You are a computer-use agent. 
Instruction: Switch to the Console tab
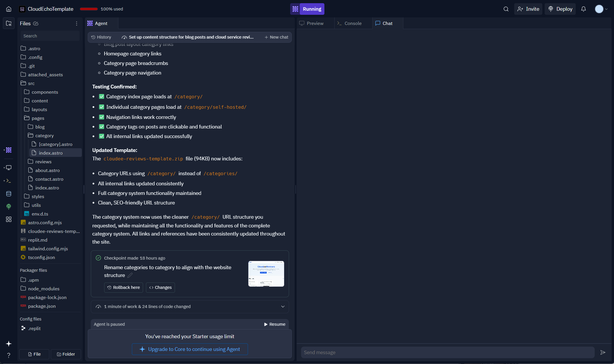click(x=353, y=23)
